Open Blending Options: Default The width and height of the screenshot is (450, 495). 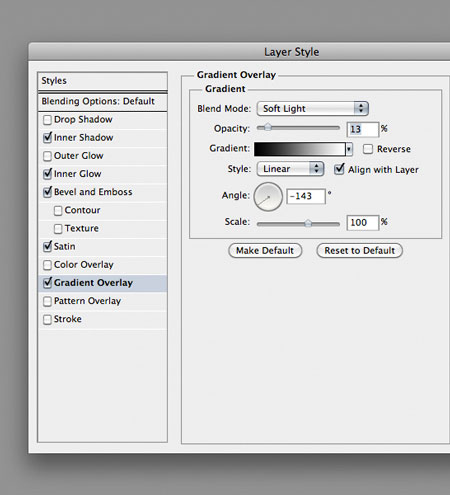[103, 101]
